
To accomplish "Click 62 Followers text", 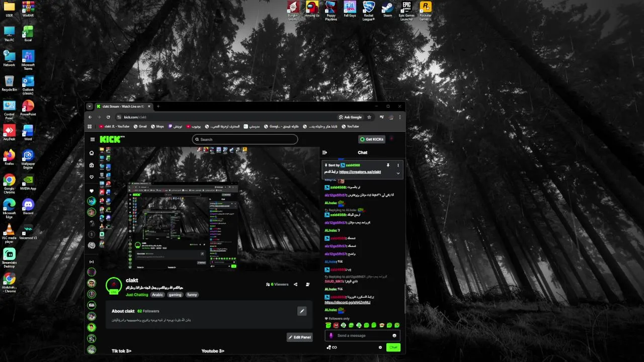I will click(x=148, y=311).
